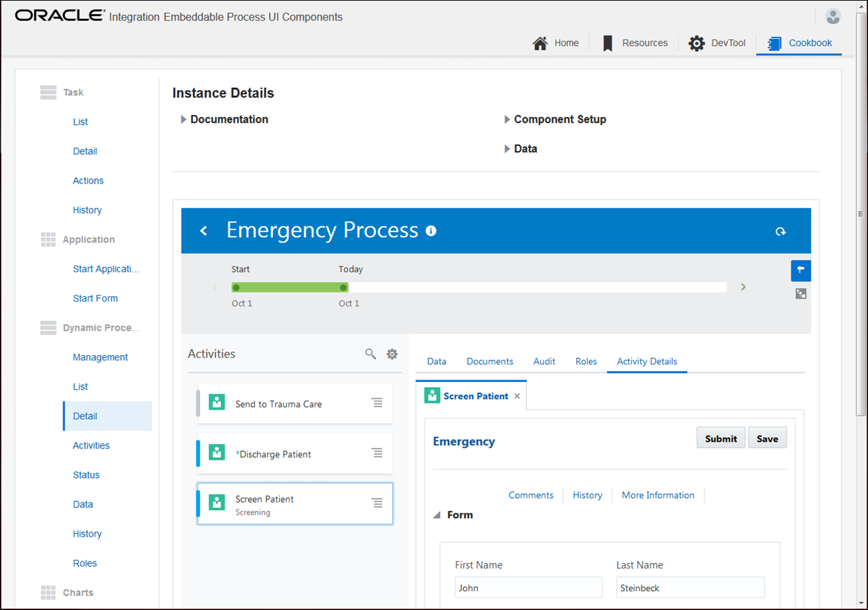868x610 pixels.
Task: Show Emergency Process info icon details
Action: point(431,231)
